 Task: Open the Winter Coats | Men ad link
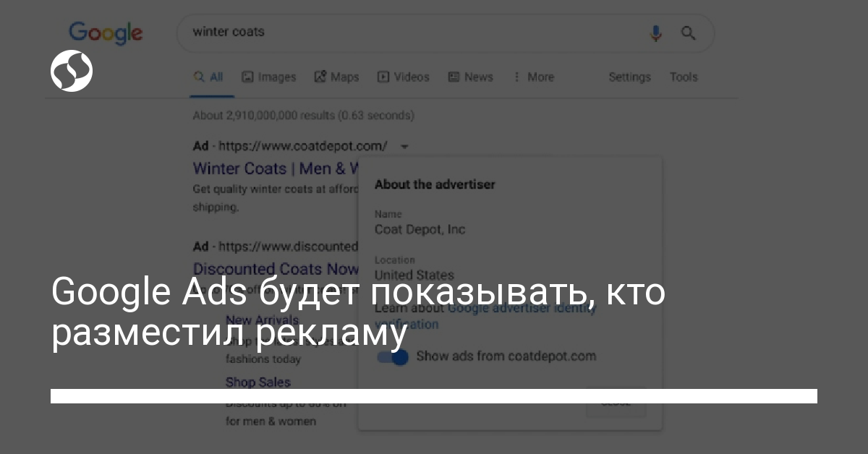click(x=276, y=169)
